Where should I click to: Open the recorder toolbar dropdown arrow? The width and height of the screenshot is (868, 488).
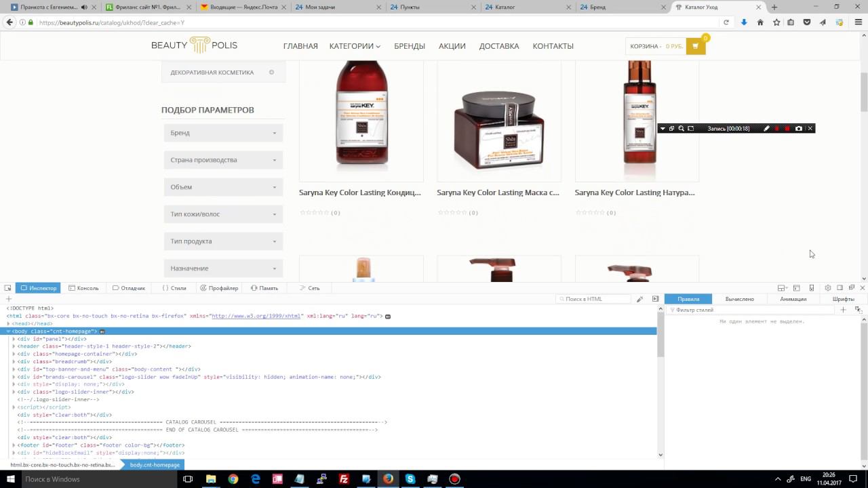click(663, 129)
